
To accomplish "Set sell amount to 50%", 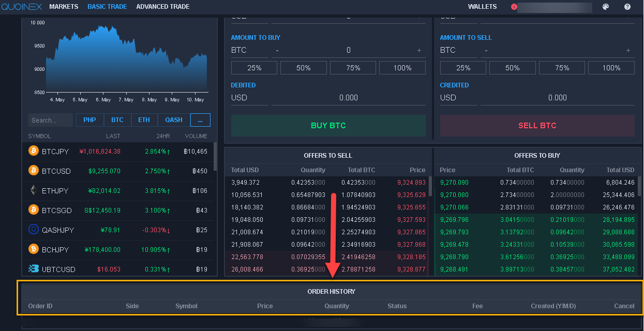I will coord(513,68).
